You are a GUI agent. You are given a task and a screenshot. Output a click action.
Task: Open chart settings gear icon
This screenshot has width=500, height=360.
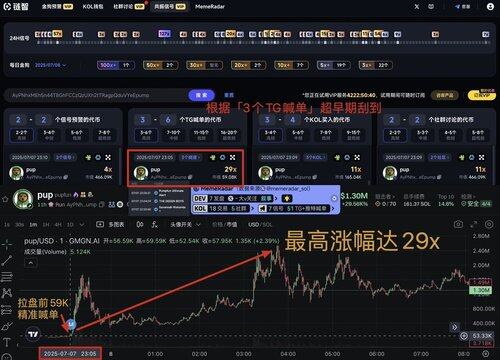pos(489,224)
